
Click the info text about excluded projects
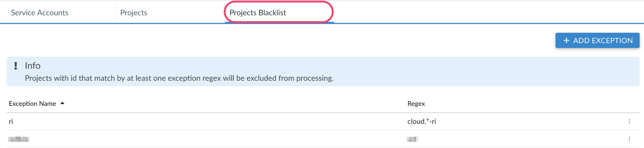click(x=179, y=78)
